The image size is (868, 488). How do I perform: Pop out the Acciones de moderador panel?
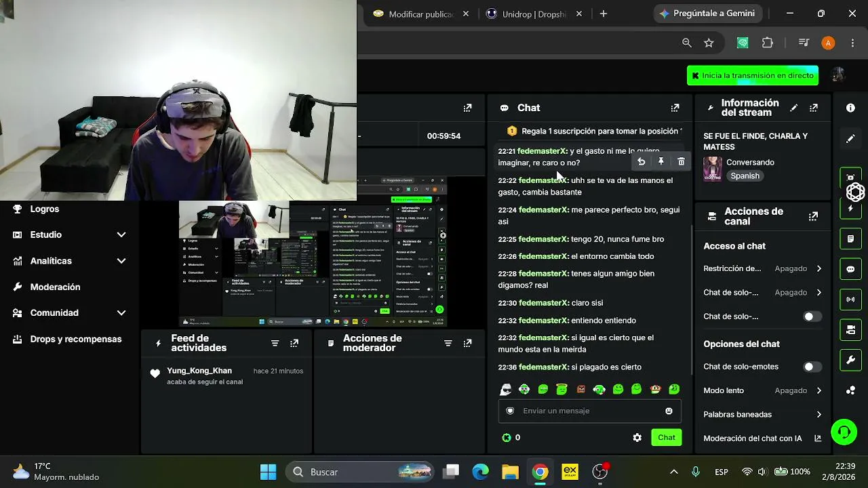click(x=467, y=344)
